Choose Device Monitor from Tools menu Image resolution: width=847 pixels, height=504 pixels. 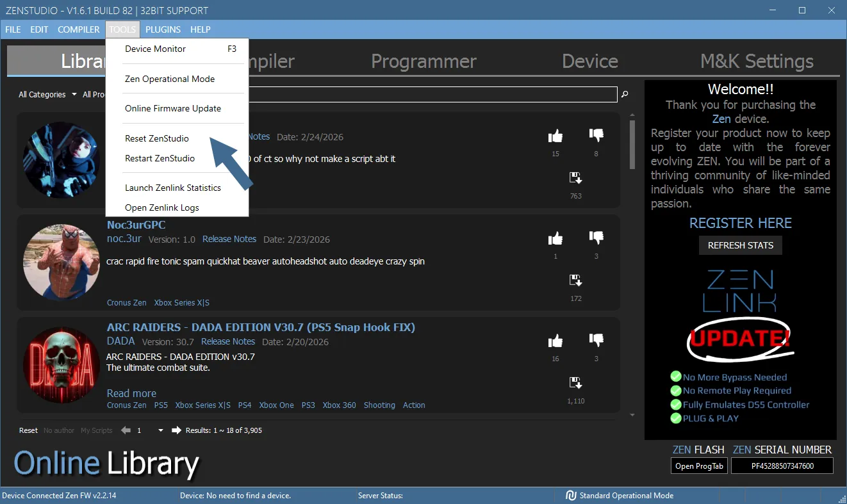(177, 49)
